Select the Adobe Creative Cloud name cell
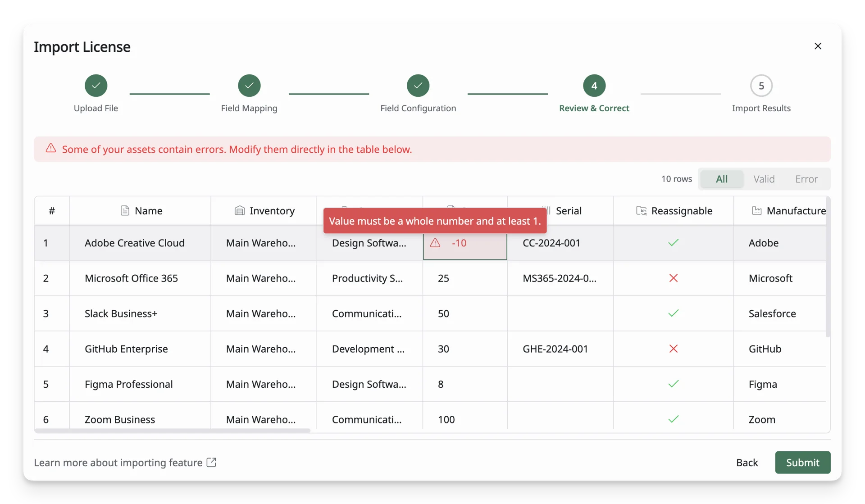 140,243
